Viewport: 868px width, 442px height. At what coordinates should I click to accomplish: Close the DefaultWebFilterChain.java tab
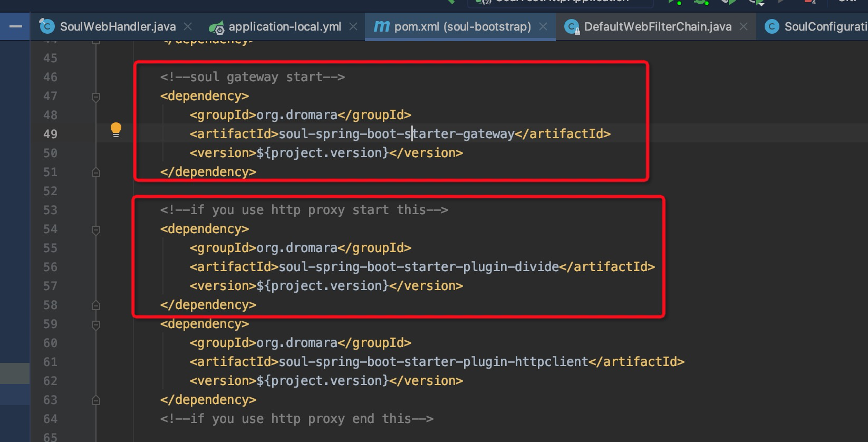pos(744,26)
